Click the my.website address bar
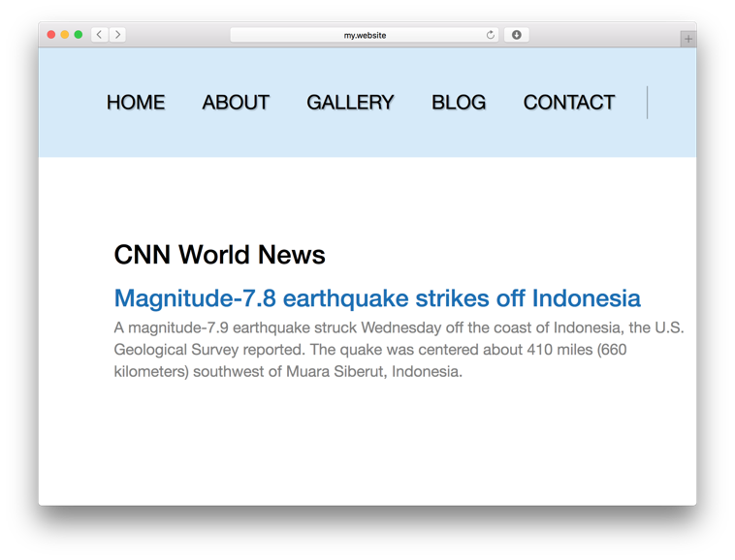This screenshot has height=560, width=735. tap(365, 35)
